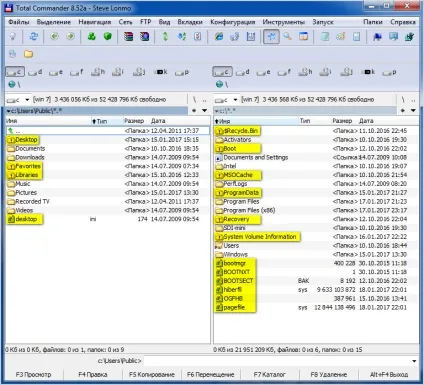This screenshot has width=424, height=385.
Task: Click the documents icon in second toolbar row
Action: [x=13, y=54]
